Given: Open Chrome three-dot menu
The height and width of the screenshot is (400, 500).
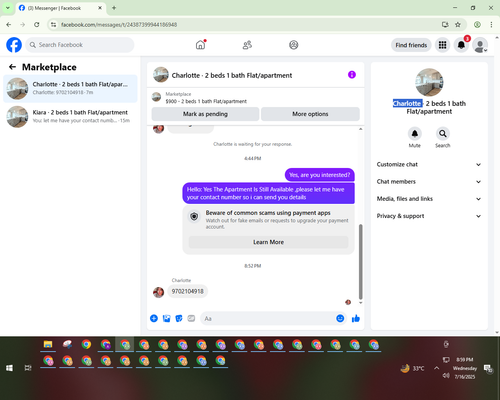Looking at the screenshot, I should (x=491, y=25).
